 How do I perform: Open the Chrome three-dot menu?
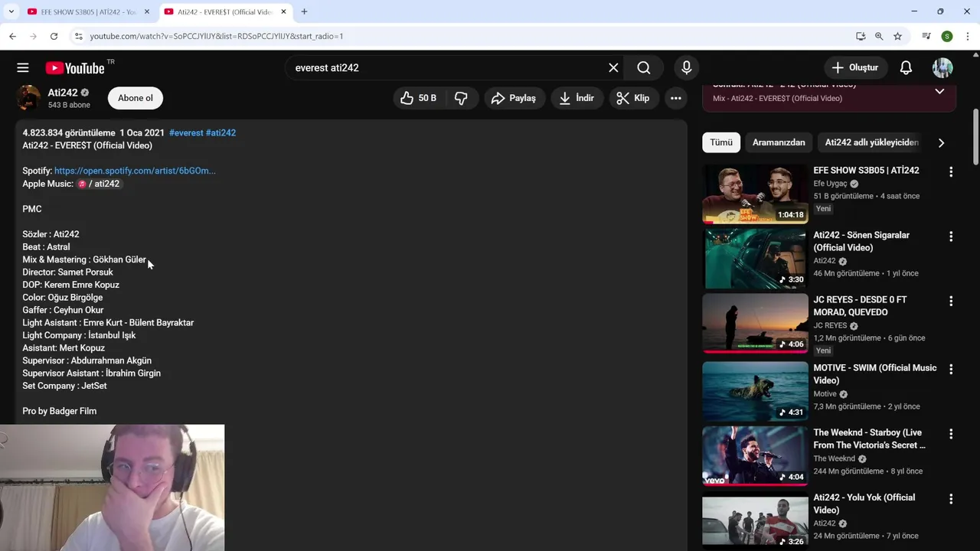coord(968,36)
